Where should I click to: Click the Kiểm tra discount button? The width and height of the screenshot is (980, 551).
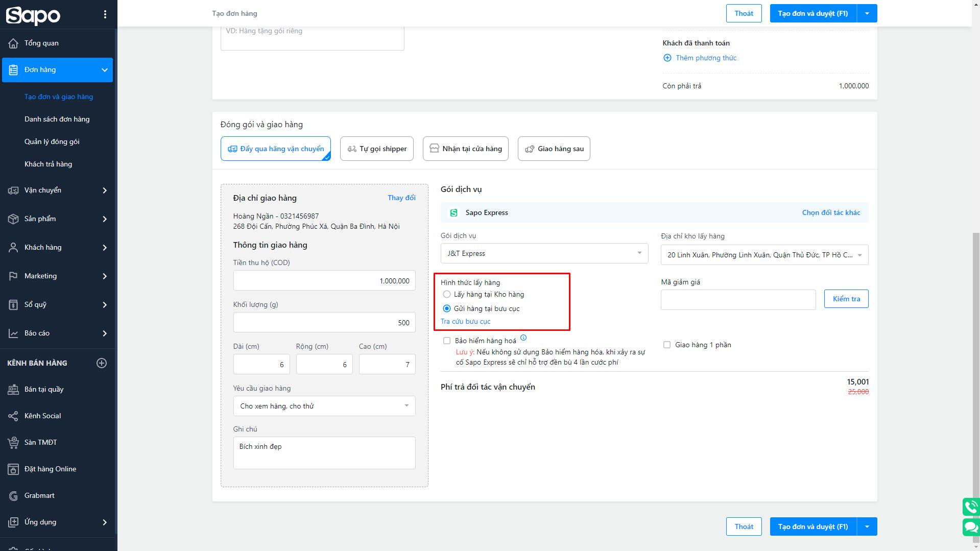click(846, 299)
